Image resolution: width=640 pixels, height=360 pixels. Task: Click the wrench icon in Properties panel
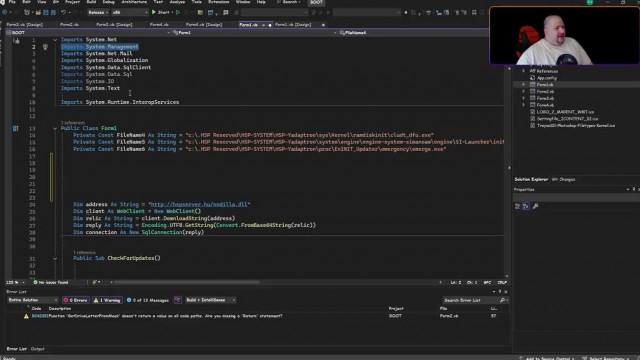click(535, 206)
